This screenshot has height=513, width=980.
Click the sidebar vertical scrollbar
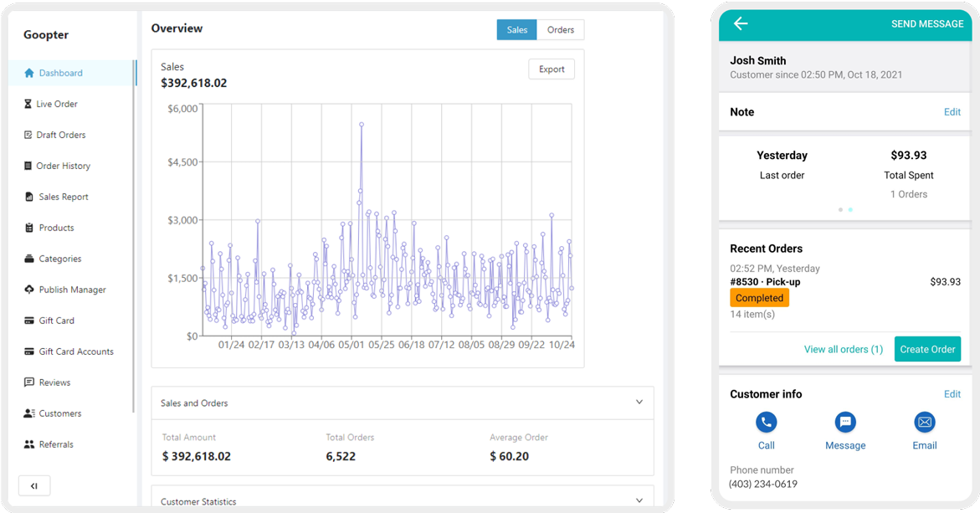point(133,236)
